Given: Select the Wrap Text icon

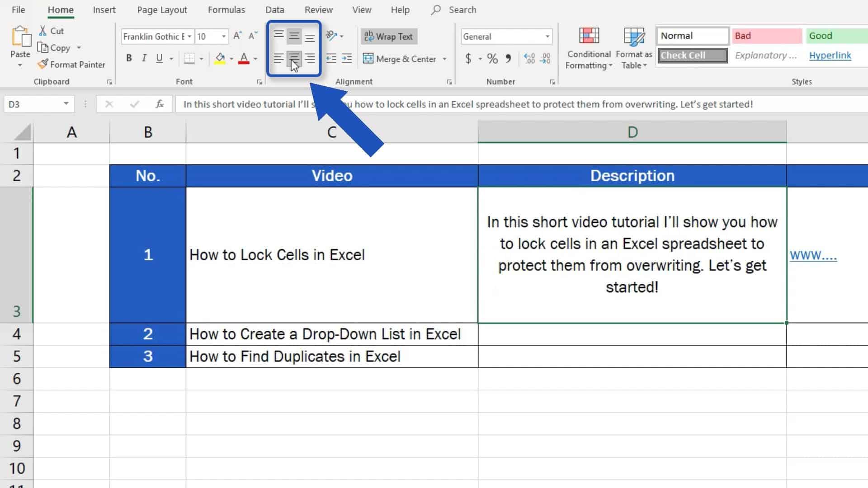Looking at the screenshot, I should [x=388, y=36].
